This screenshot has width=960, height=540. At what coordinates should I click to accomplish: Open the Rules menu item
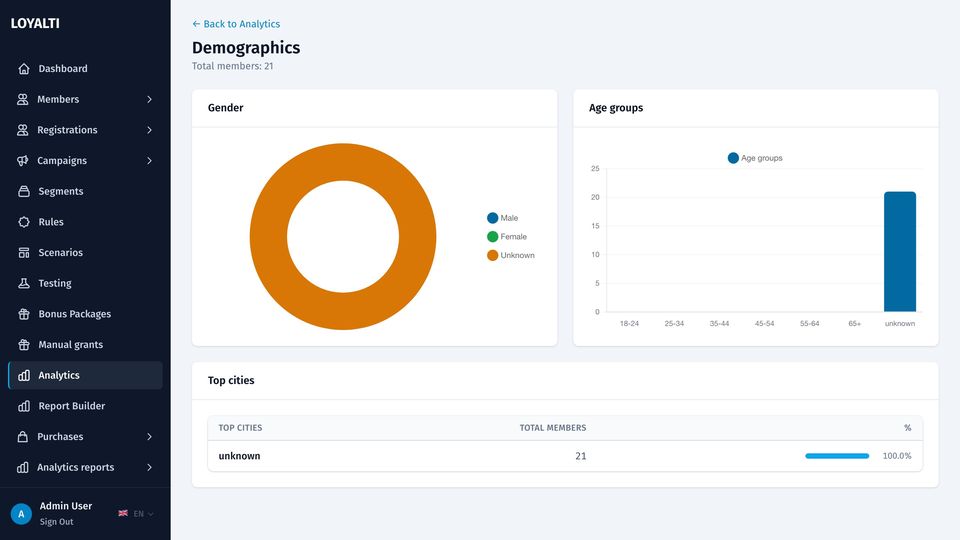85,222
